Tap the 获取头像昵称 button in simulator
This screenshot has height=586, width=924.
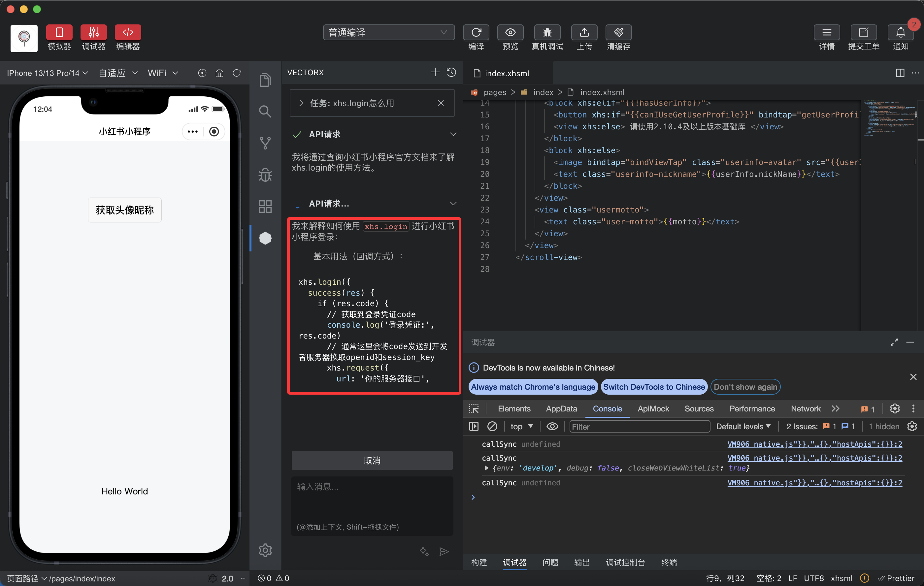click(x=125, y=210)
